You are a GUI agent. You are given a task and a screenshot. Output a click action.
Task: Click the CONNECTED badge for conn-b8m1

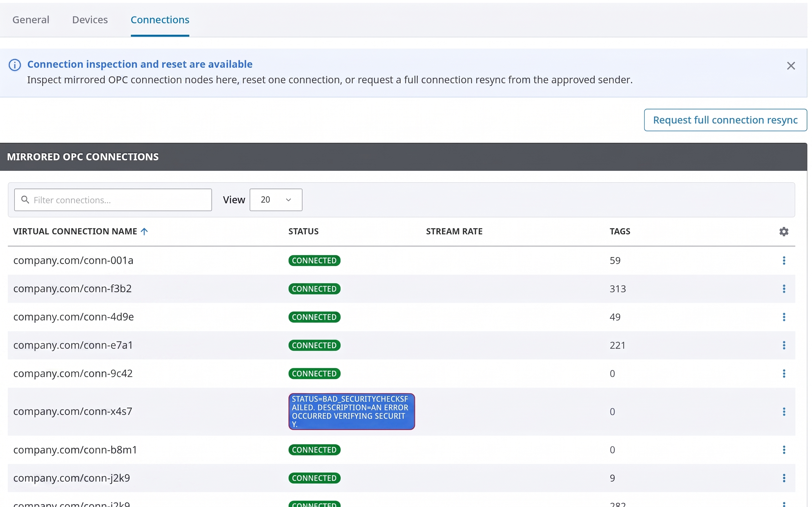coord(314,450)
